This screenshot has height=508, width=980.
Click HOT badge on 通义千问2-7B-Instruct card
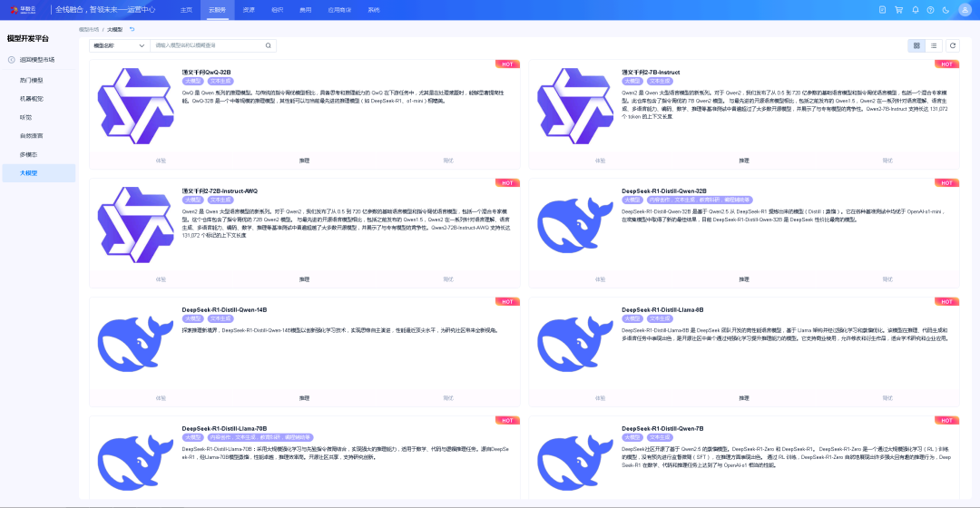click(946, 64)
